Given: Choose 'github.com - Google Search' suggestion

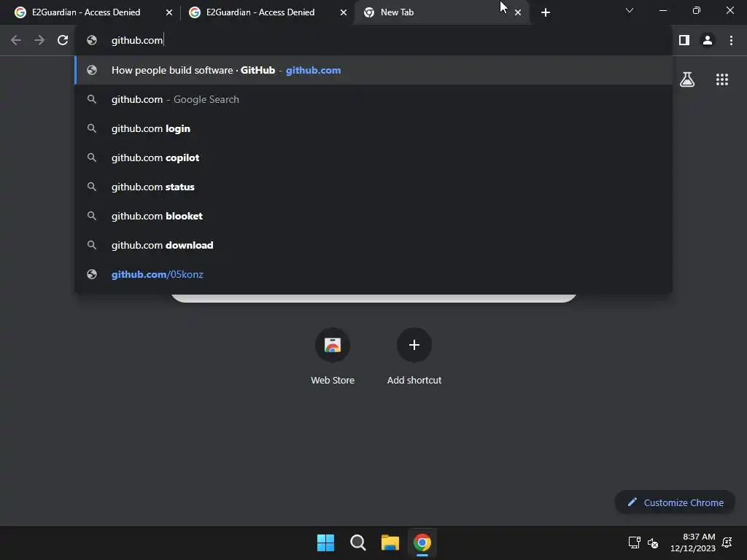Looking at the screenshot, I should click(x=374, y=99).
